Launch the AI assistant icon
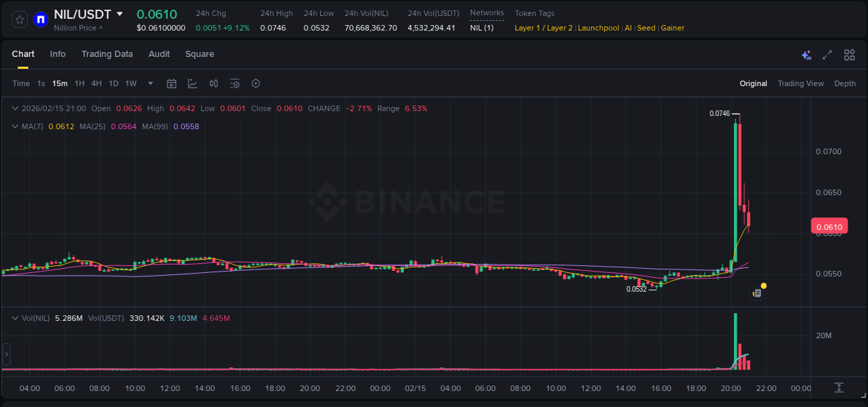This screenshot has height=407, width=868. click(806, 54)
